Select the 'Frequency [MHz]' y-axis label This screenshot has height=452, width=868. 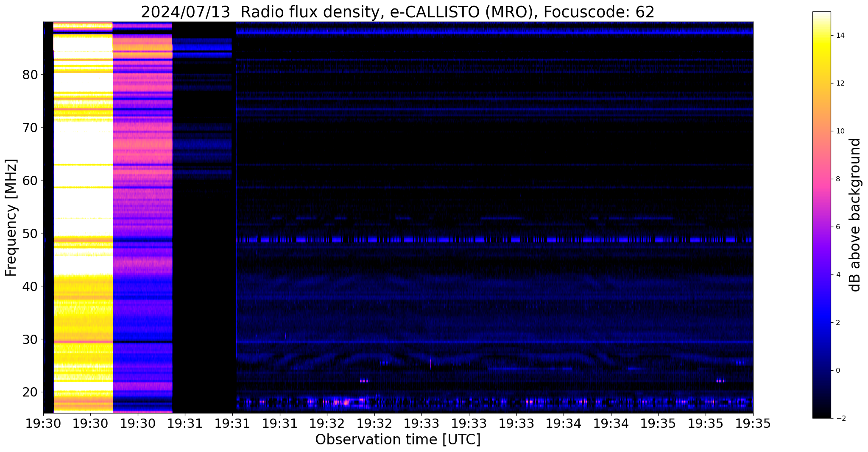coord(11,218)
